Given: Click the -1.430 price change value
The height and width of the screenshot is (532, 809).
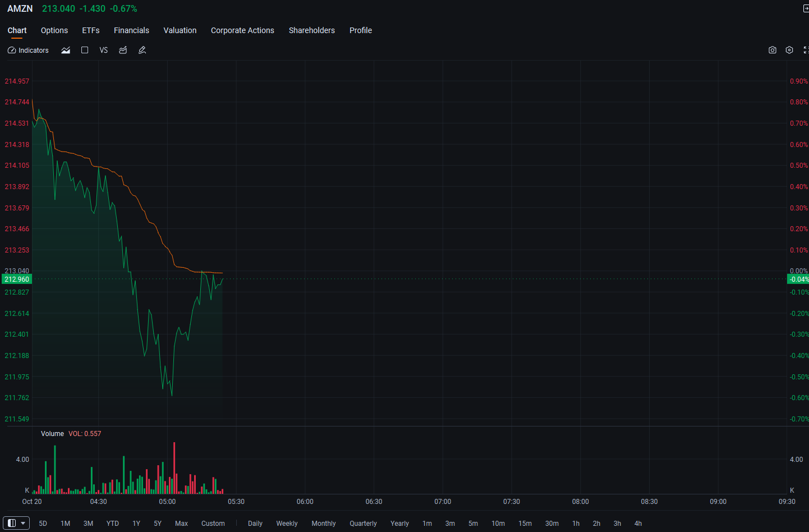Looking at the screenshot, I should [x=93, y=9].
